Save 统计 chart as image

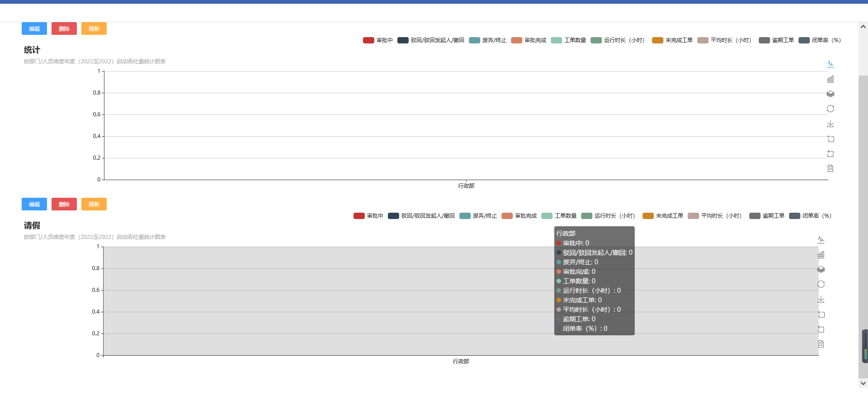(830, 124)
